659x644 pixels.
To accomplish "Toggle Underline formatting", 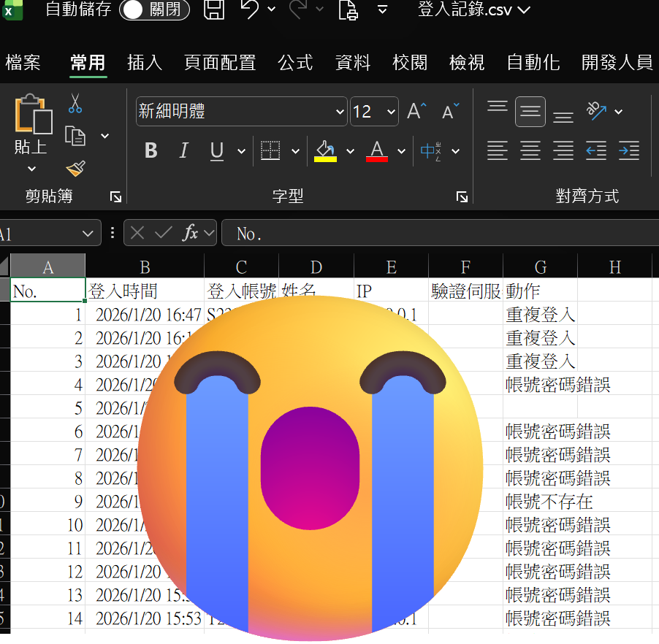I will coord(217,151).
